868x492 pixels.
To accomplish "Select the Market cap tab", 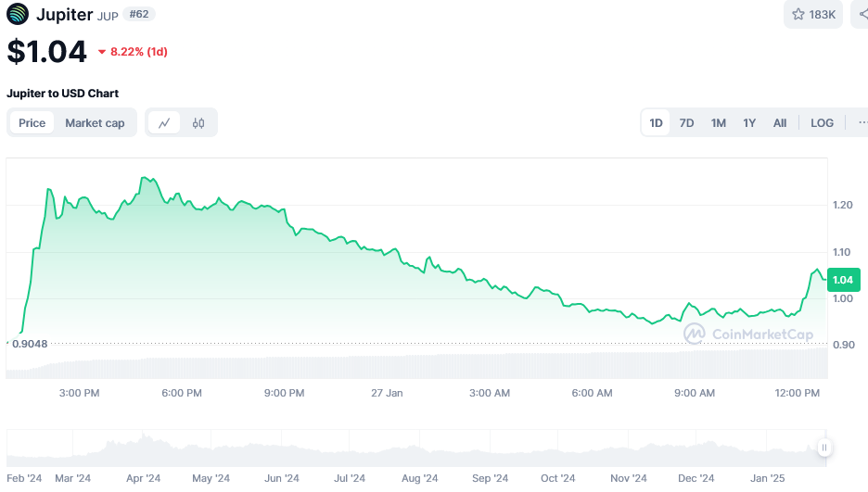I will coord(95,122).
